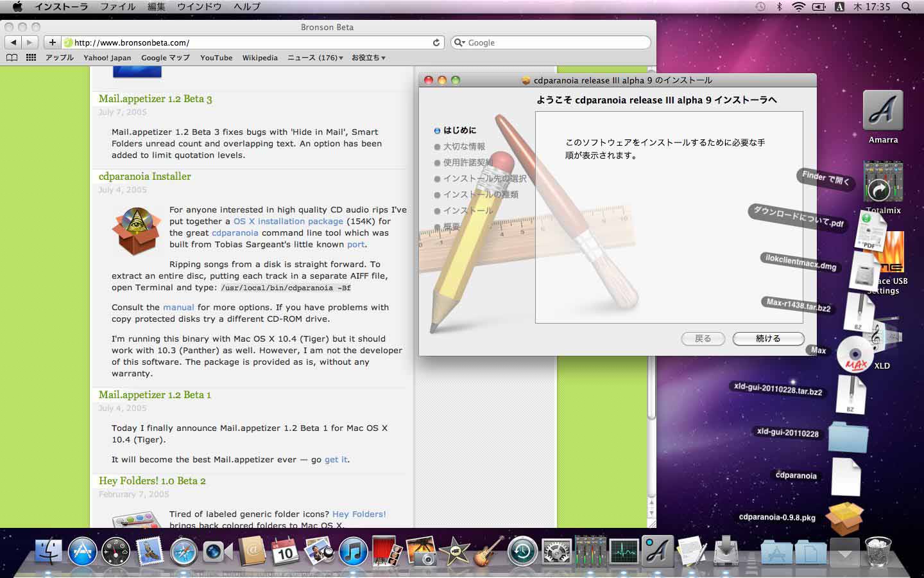Open the Max disc icon in the stack

[855, 355]
